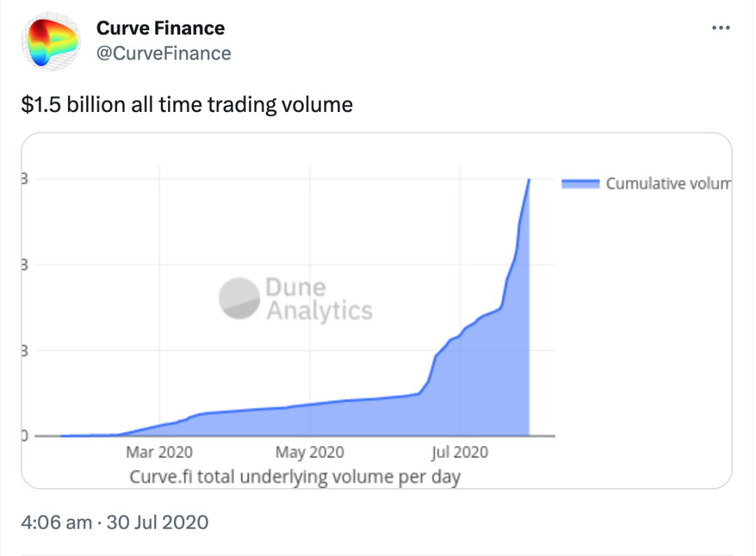Visit the @CurveFinance handle link

[163, 53]
